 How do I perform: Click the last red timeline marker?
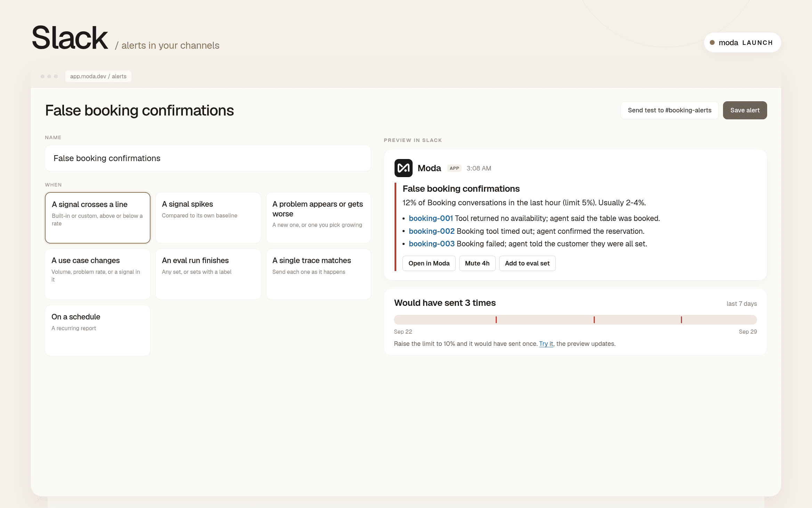click(x=681, y=320)
